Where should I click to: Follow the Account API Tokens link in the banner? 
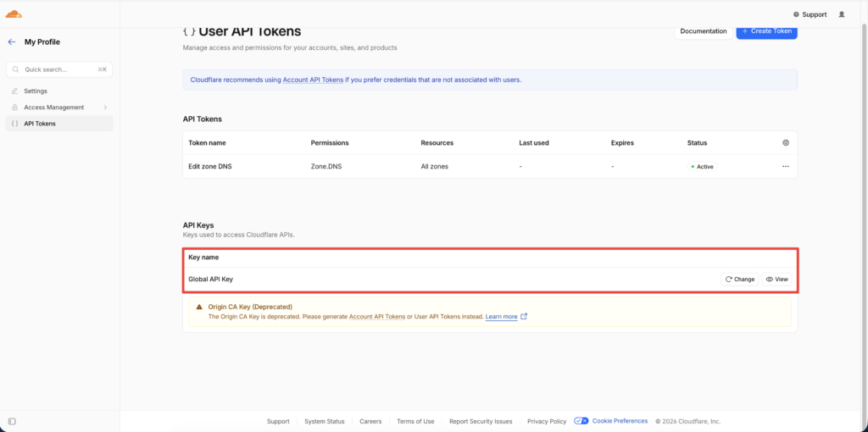click(x=313, y=80)
